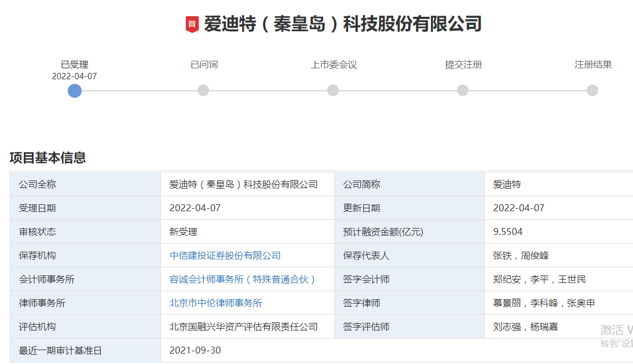
Task: Click the 2022-04-07 date under 已受理
Action: (x=74, y=76)
